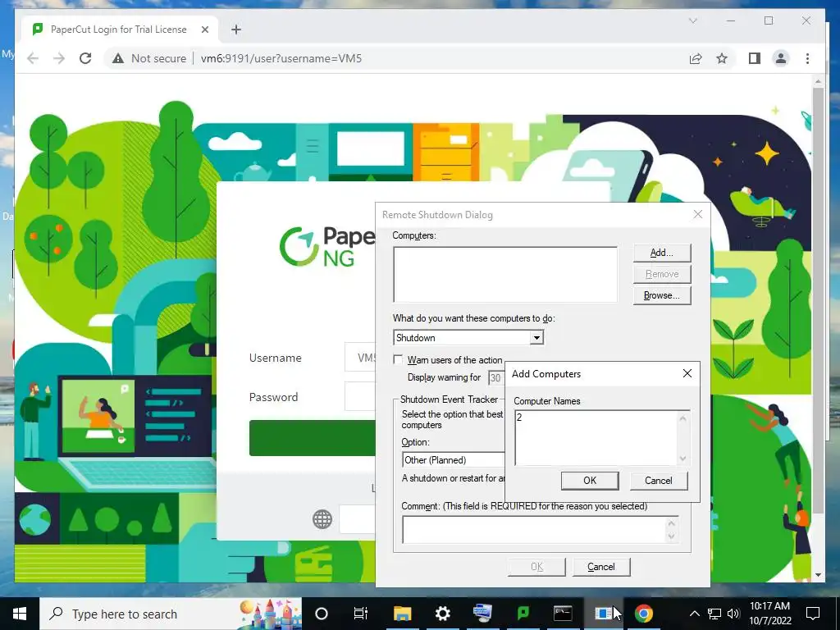840x630 pixels.
Task: Click the Not secure warning icon
Action: (118, 58)
